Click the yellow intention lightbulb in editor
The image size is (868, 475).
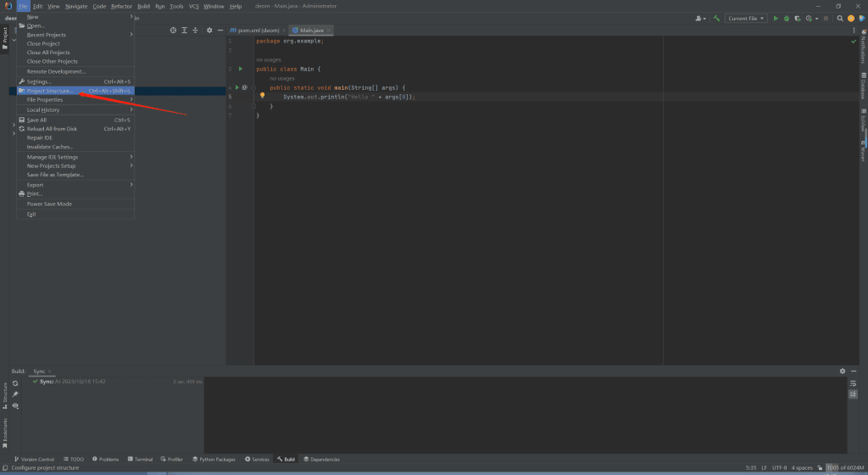click(x=263, y=97)
